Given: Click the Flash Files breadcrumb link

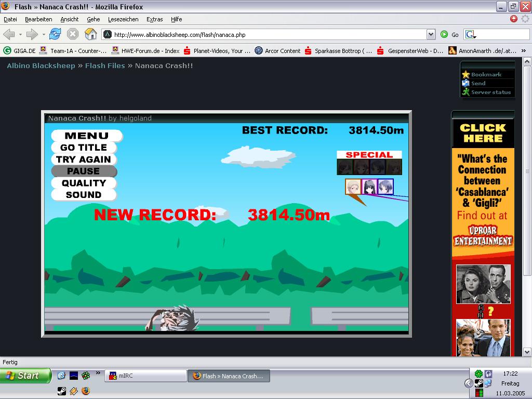Looking at the screenshot, I should click(105, 66).
